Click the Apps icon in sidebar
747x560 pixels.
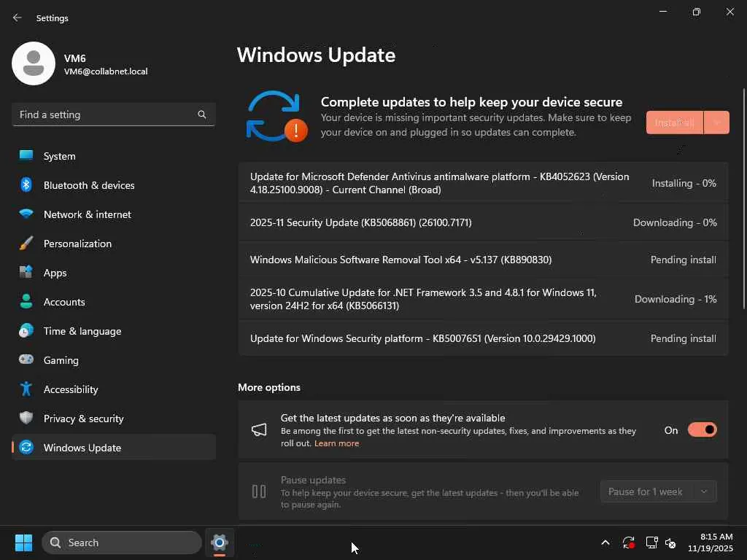click(26, 273)
